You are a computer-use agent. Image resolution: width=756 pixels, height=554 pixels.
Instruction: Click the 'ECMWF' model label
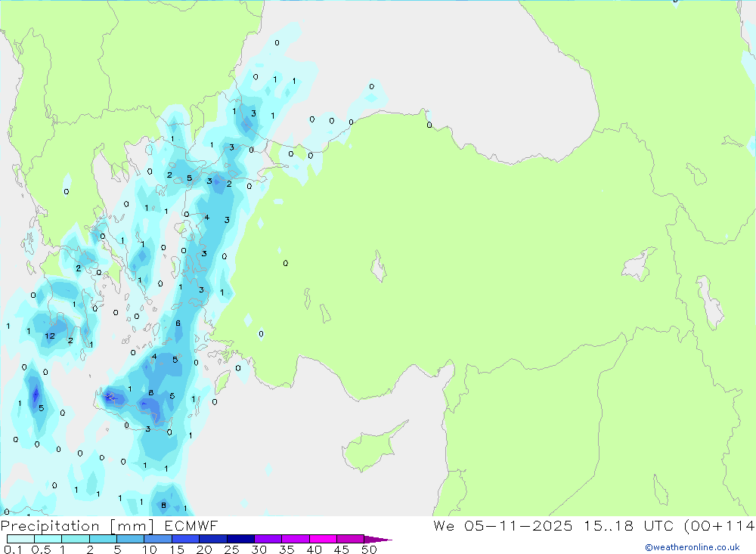(191, 525)
